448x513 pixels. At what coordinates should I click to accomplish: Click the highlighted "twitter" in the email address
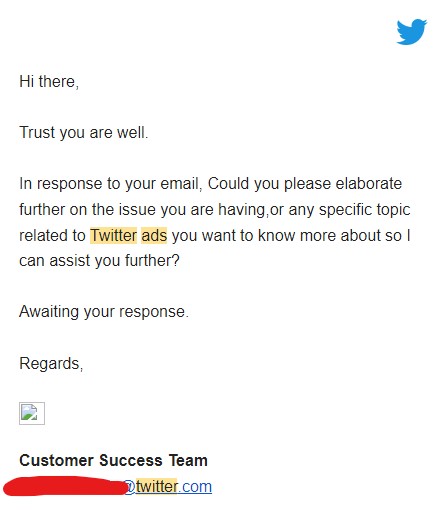[157, 487]
